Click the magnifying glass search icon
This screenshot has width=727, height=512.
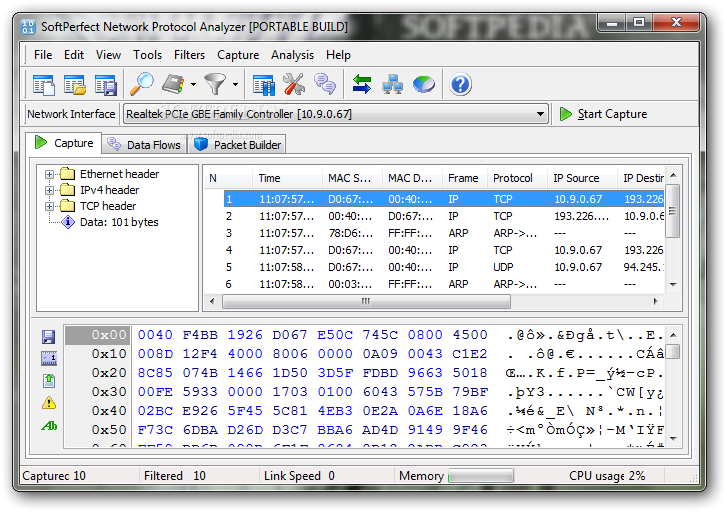point(142,84)
